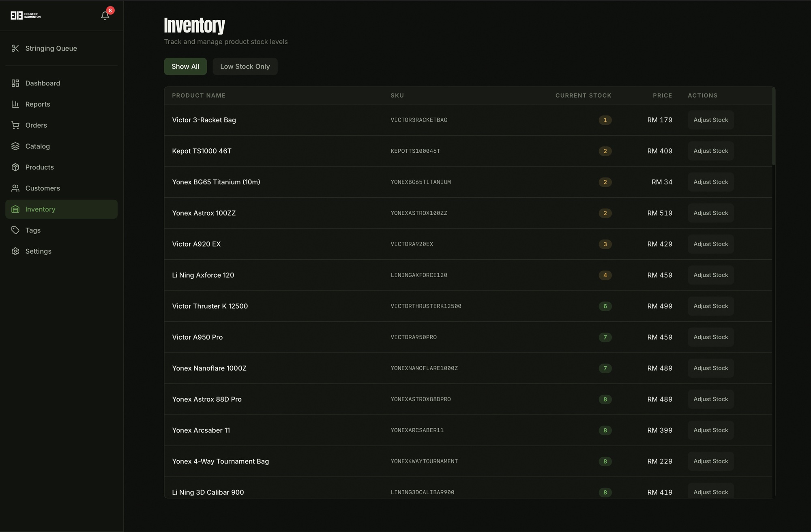Viewport: 811px width, 532px height.
Task: Adjust stock for Yonex Astrox 100ZZ
Action: [x=710, y=213]
